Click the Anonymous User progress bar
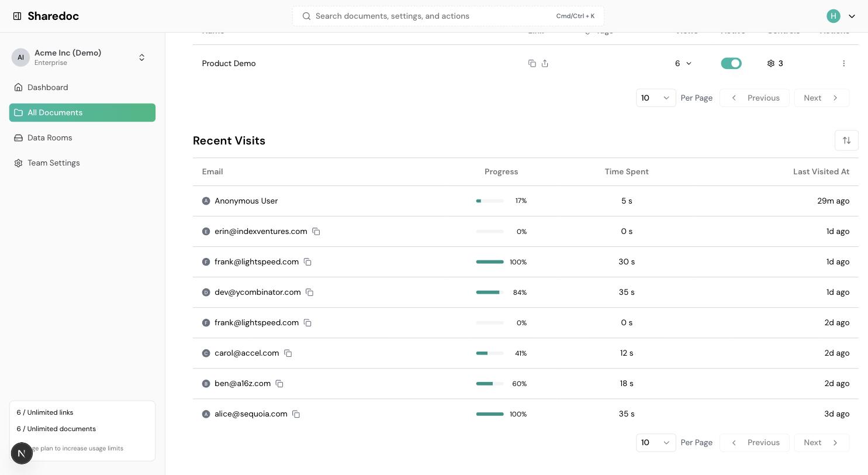The height and width of the screenshot is (475, 868). (490, 201)
